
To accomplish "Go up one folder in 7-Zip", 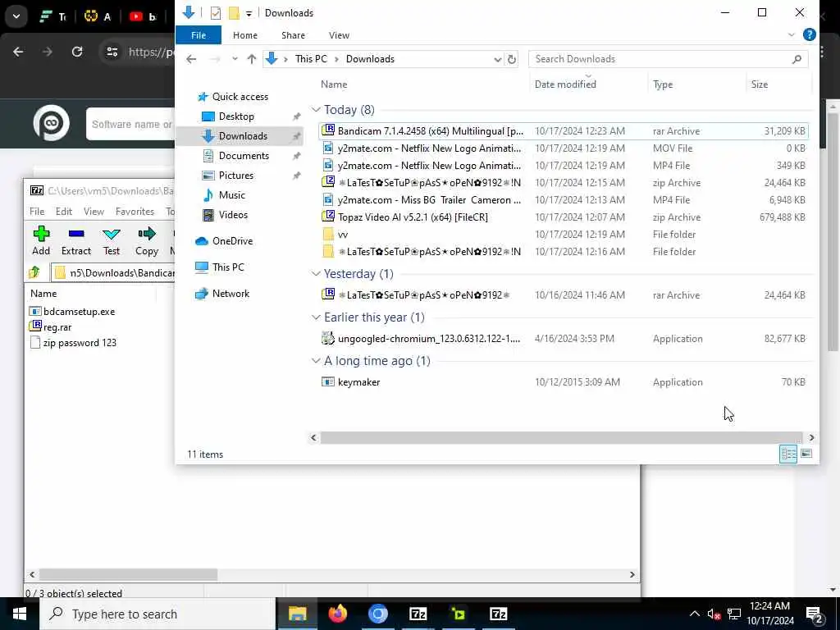I will click(34, 272).
